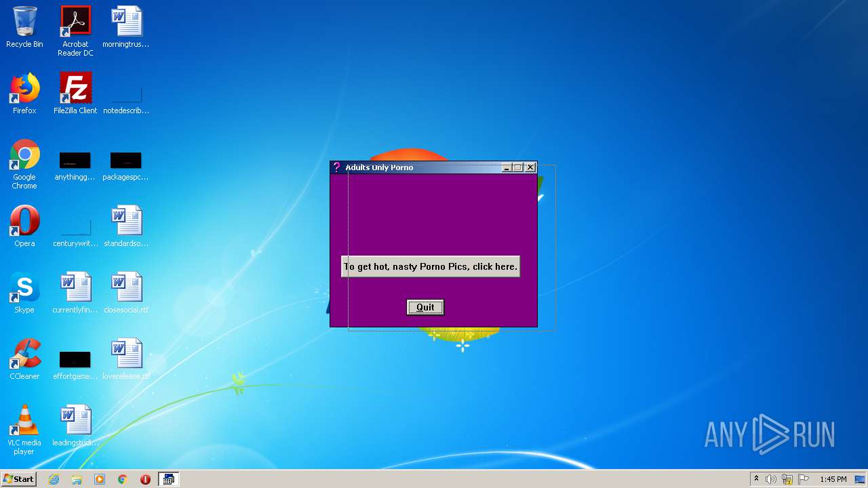868x488 pixels.
Task: Click the 1:45 PM taskbar clock
Action: (833, 479)
